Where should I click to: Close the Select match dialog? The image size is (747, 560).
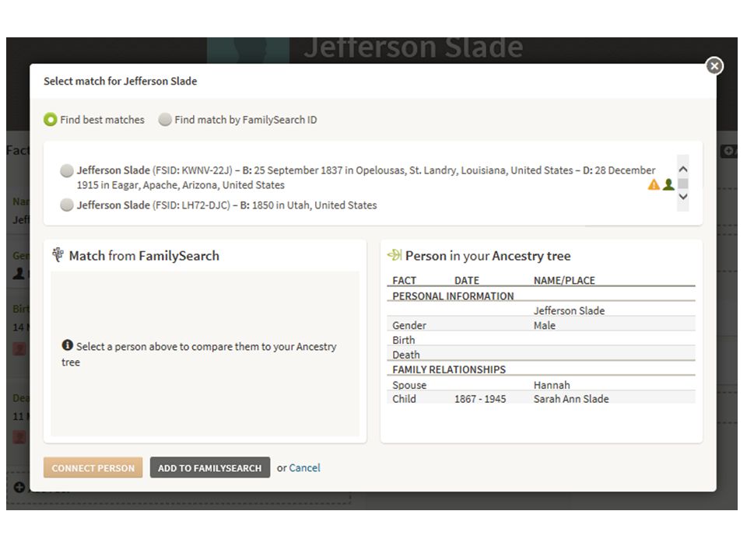(x=714, y=66)
